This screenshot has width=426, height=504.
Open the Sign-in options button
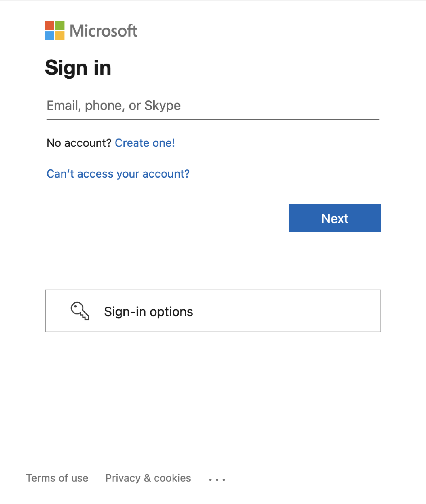pyautogui.click(x=213, y=311)
